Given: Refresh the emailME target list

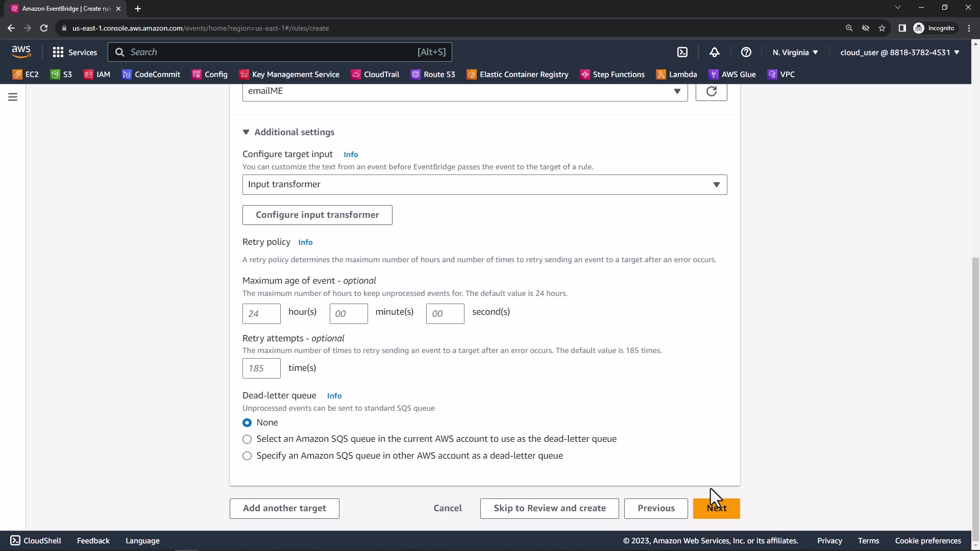Looking at the screenshot, I should pos(711,91).
